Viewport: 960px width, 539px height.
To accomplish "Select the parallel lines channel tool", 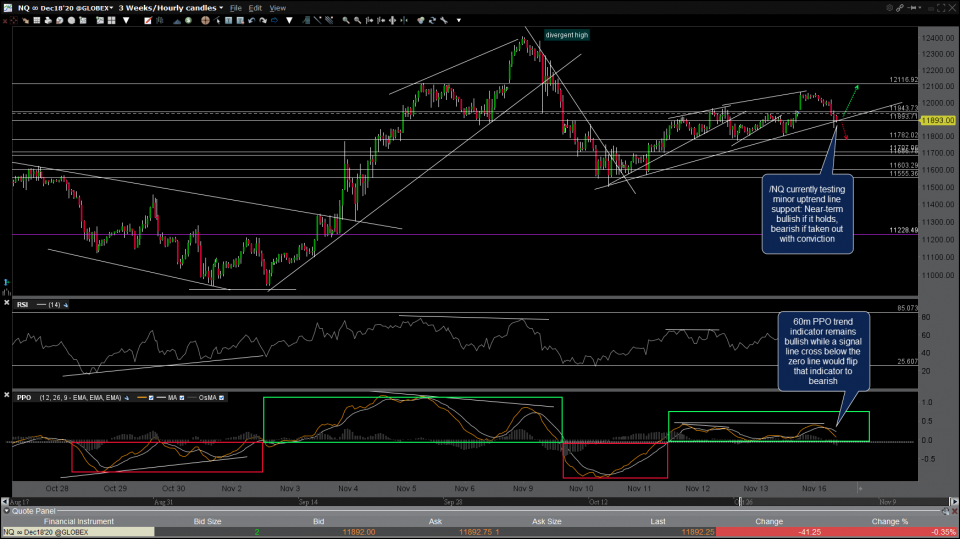I will point(329,20).
